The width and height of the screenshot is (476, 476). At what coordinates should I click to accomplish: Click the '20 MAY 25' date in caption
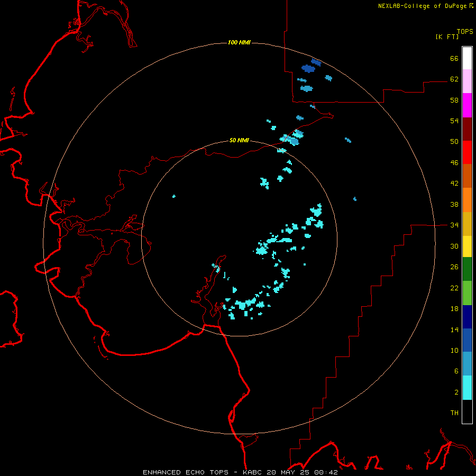[288, 472]
